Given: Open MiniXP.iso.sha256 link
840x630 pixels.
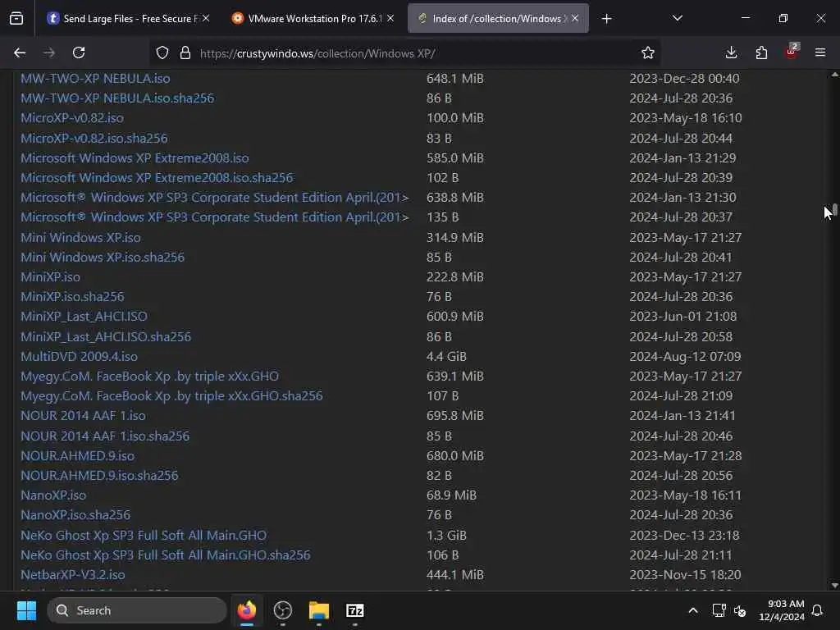Looking at the screenshot, I should (72, 296).
